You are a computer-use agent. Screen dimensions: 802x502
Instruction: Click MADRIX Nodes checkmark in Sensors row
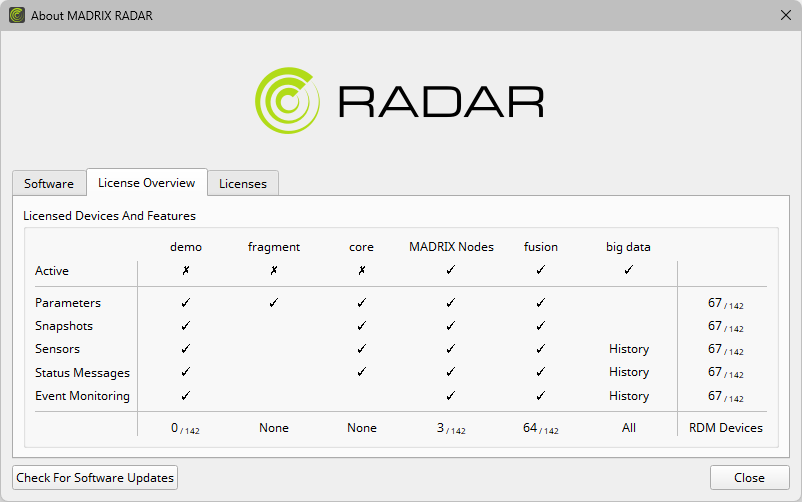(451, 348)
